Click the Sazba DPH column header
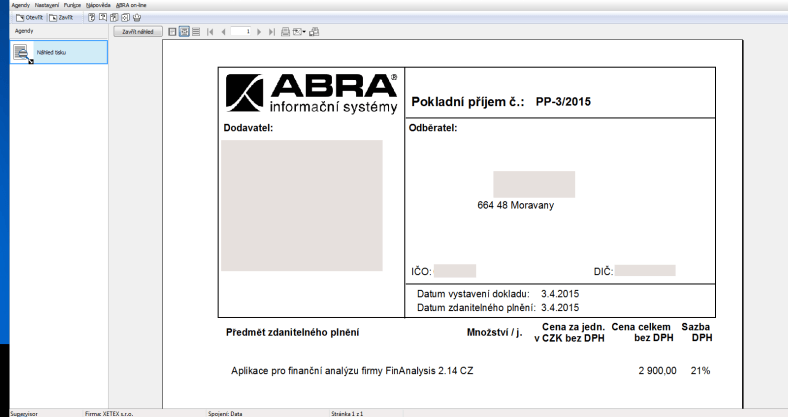The image size is (788, 417). (697, 332)
